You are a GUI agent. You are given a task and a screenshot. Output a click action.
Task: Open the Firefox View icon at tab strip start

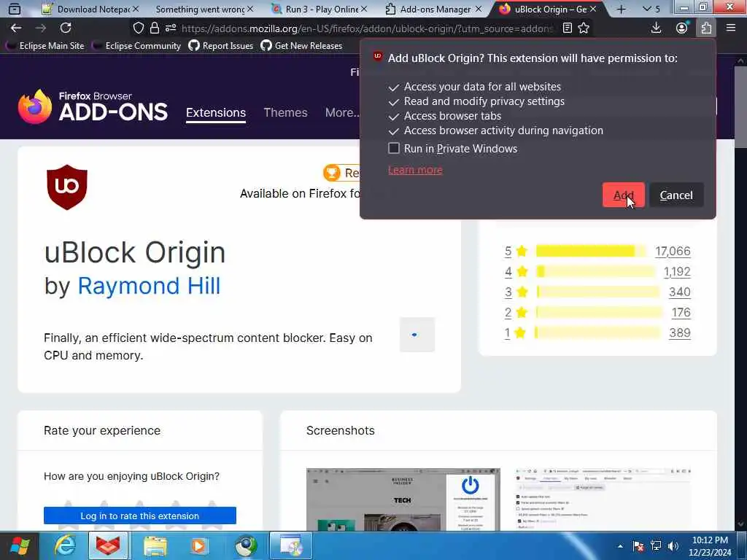(15, 9)
